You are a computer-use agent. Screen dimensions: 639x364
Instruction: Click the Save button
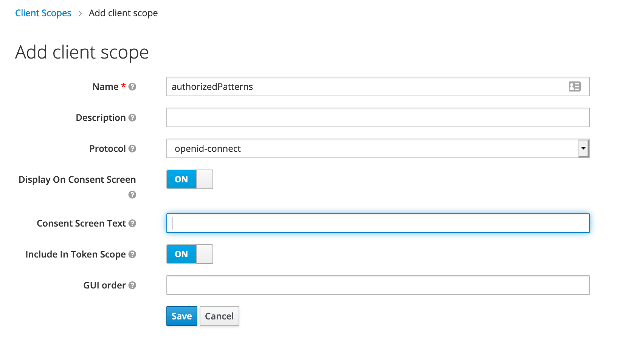[x=182, y=316]
